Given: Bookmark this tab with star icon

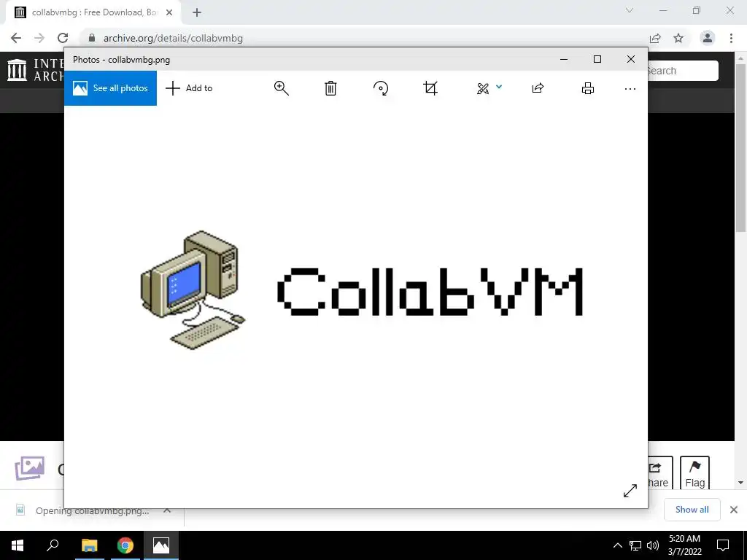Looking at the screenshot, I should click(678, 38).
